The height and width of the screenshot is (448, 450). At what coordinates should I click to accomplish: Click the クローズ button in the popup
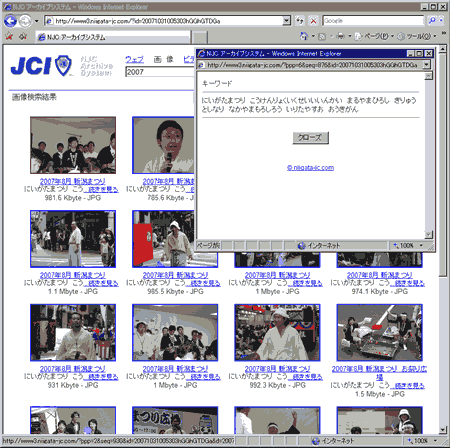click(x=310, y=138)
